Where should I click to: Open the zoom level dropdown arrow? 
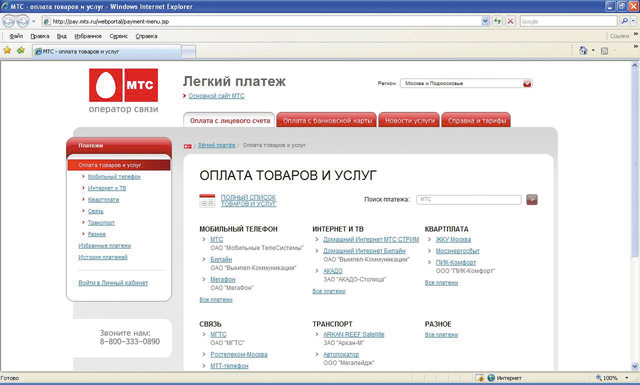click(627, 378)
